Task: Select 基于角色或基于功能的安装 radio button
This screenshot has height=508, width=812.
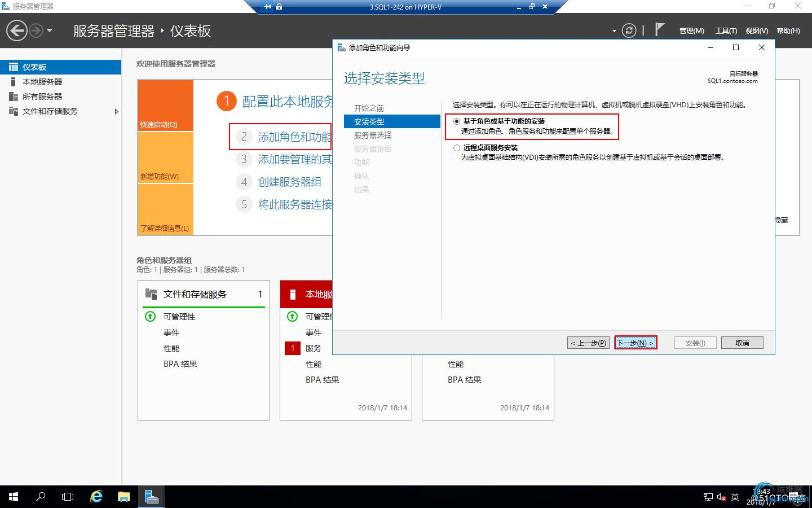Action: (x=457, y=121)
